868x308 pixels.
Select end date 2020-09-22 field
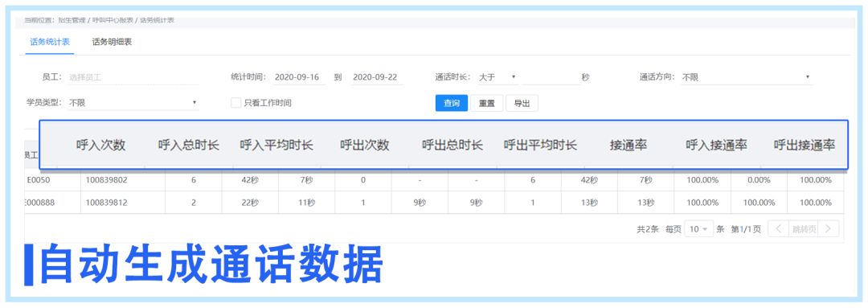[377, 77]
